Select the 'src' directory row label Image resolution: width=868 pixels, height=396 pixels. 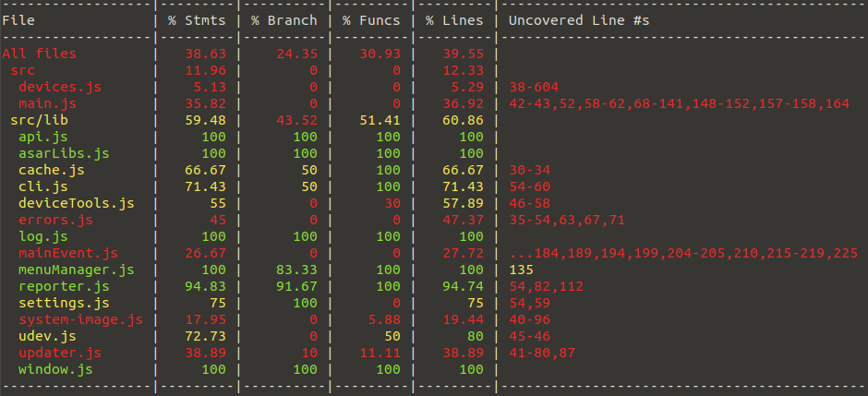point(23,70)
